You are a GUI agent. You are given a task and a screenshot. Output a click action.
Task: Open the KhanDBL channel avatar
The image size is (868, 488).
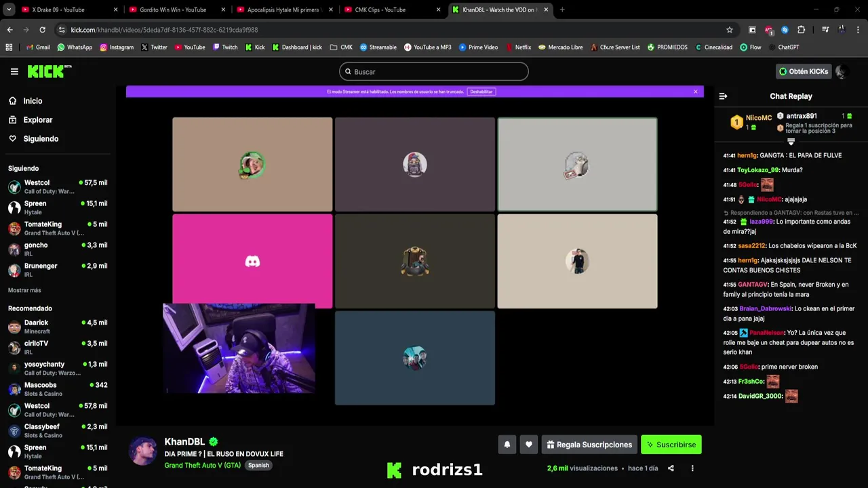coord(144,451)
